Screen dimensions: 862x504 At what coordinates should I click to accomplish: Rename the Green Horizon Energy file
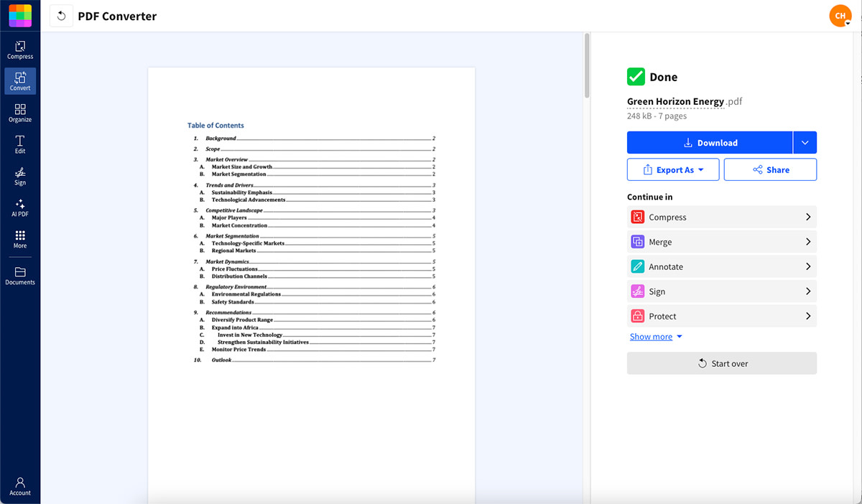(x=676, y=101)
